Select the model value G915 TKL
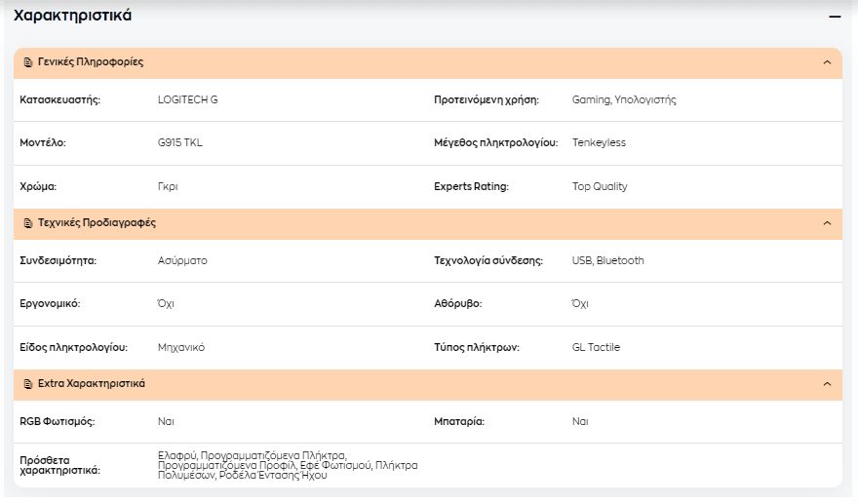 point(180,143)
